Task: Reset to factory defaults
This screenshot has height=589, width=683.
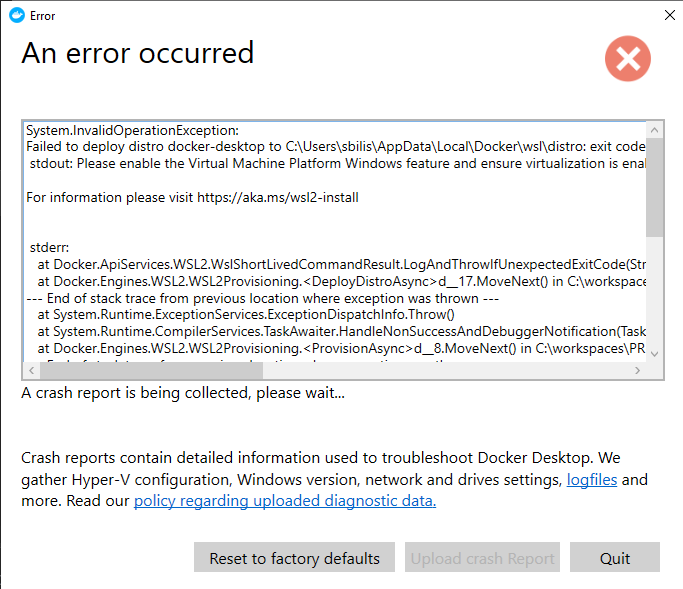Action: [x=294, y=557]
